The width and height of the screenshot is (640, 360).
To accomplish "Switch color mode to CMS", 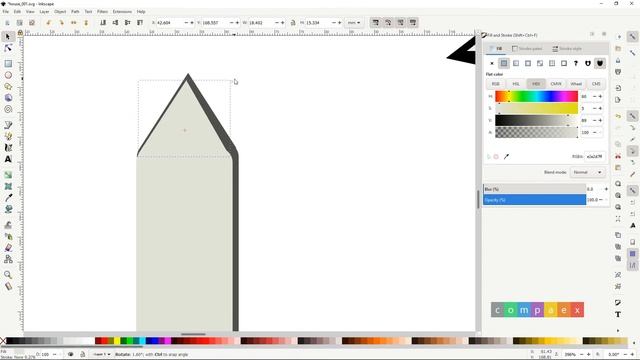I will (596, 84).
